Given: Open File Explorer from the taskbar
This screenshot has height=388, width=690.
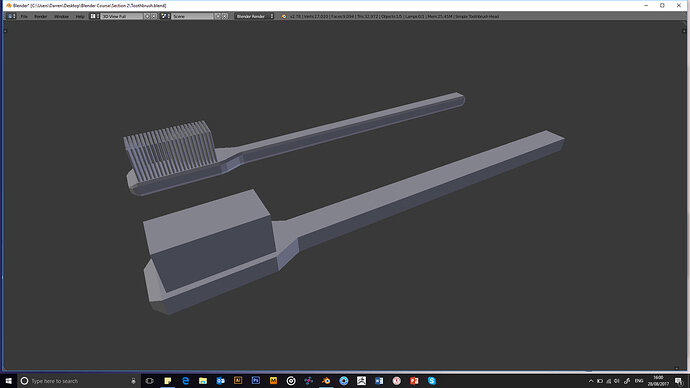Looking at the screenshot, I should pyautogui.click(x=203, y=381).
